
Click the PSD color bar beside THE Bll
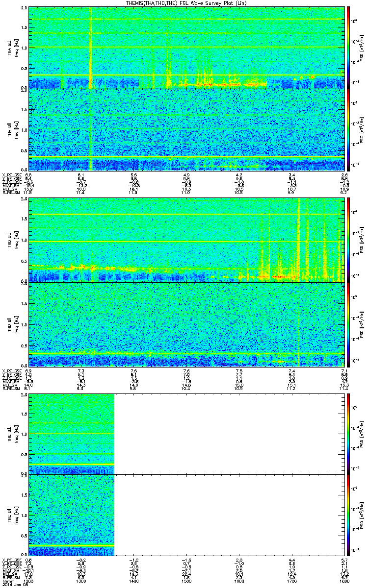coord(349,515)
